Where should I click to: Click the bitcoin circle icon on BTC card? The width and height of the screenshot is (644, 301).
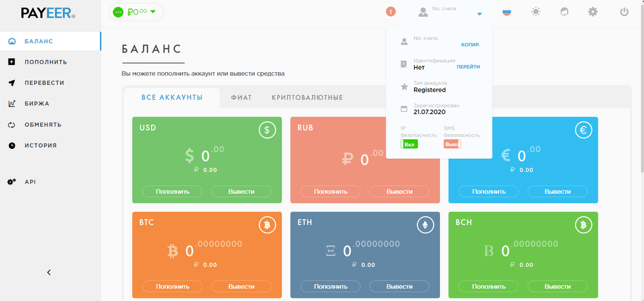[267, 225]
